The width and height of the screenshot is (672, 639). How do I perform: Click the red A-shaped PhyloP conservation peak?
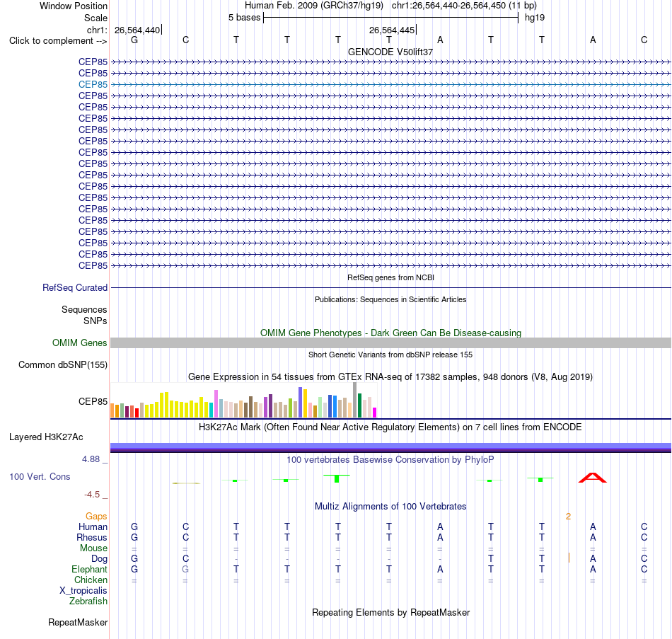[x=593, y=478]
